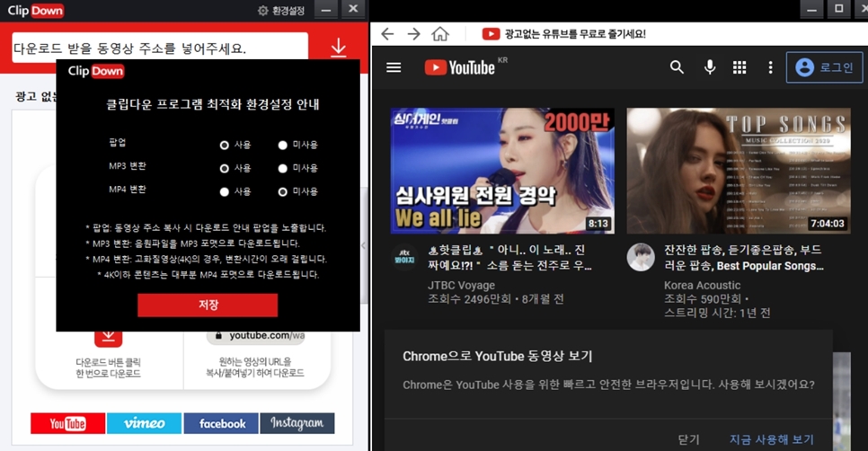Viewport: 868px width, 451px height.
Task: Open the YouTube hamburger menu
Action: (394, 67)
